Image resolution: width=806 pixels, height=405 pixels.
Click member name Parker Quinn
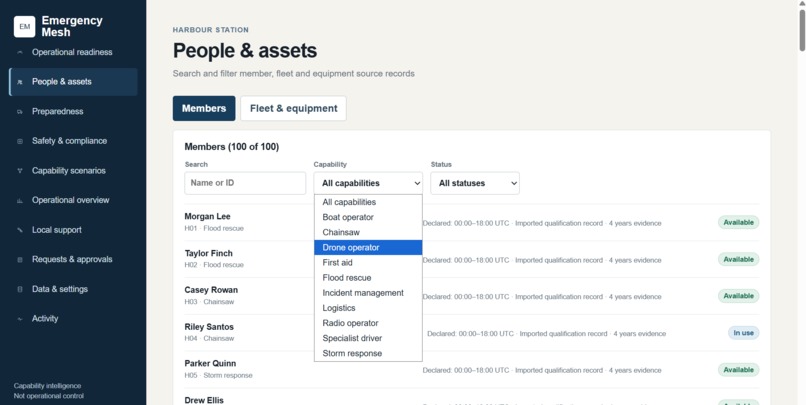point(210,363)
